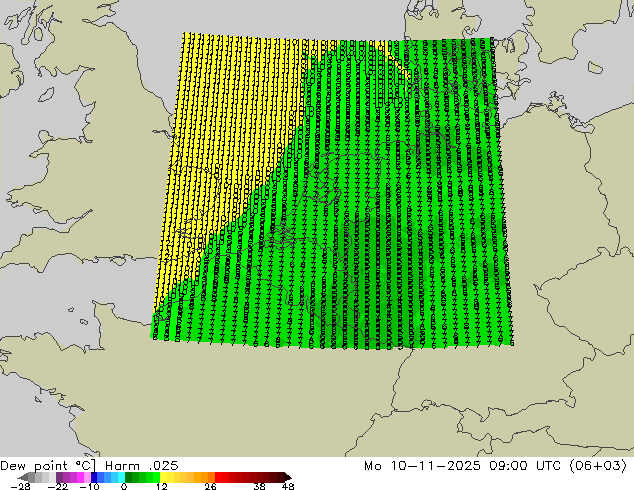
Task: Click the legend value '26'
Action: tap(210, 486)
